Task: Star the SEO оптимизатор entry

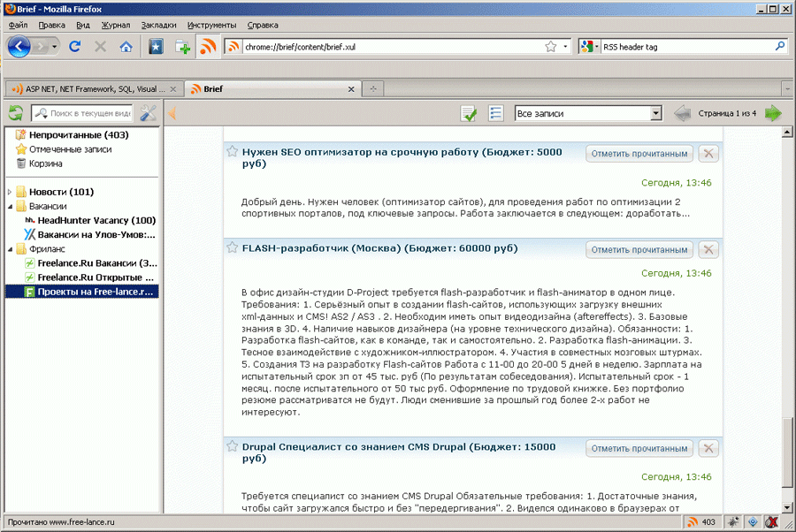Action: click(x=233, y=151)
